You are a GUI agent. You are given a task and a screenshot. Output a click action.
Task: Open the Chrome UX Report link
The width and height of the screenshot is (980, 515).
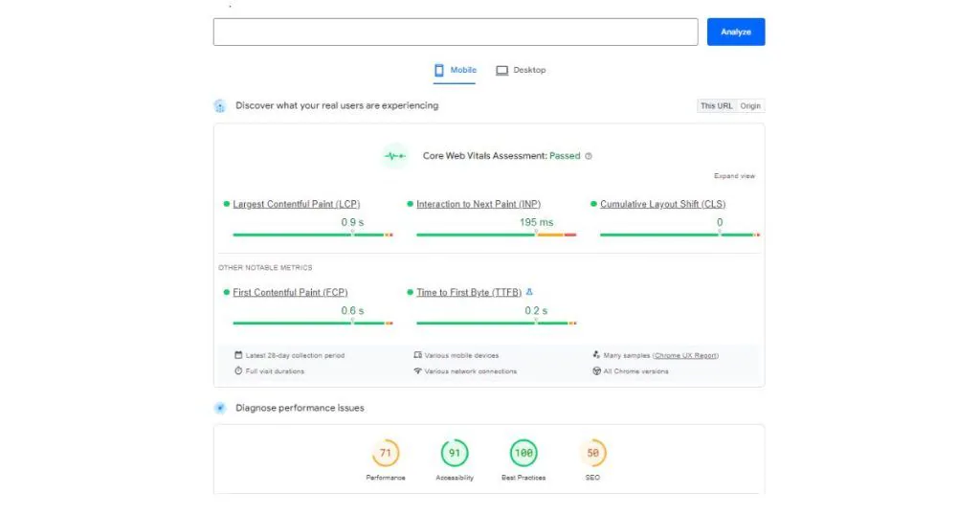685,356
